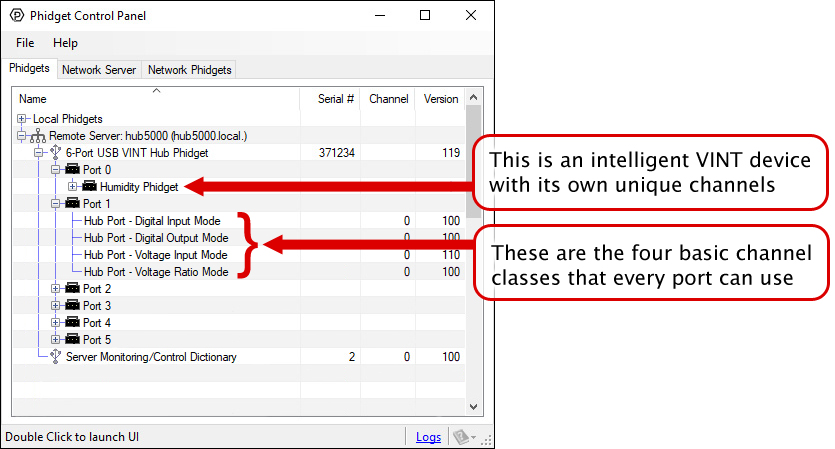Sort by the Serial # column header
Screen dimensions: 835x449
coord(330,99)
